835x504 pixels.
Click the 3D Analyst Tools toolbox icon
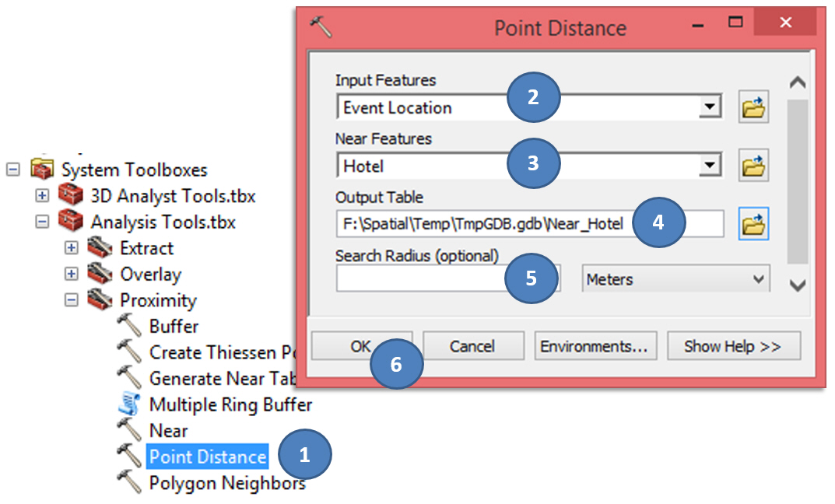[x=71, y=195]
